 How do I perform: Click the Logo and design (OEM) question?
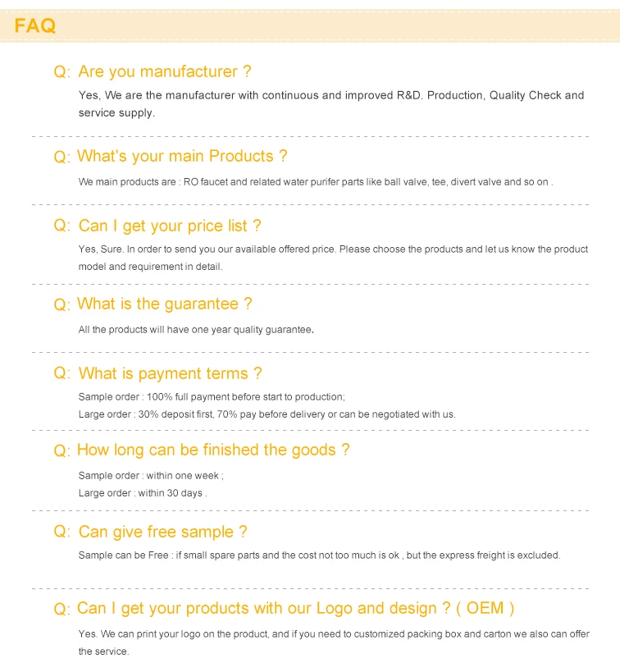[x=295, y=608]
